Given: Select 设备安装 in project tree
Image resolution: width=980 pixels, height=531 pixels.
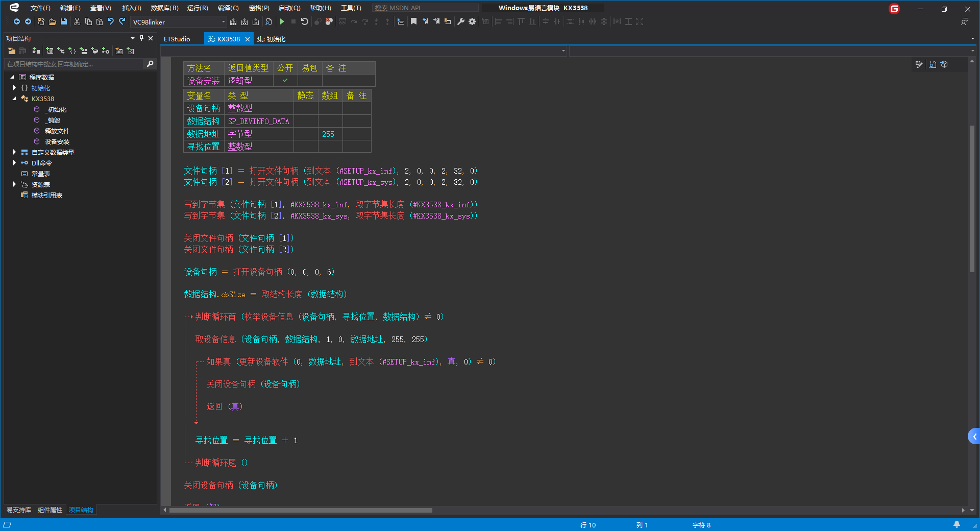Looking at the screenshot, I should click(57, 141).
